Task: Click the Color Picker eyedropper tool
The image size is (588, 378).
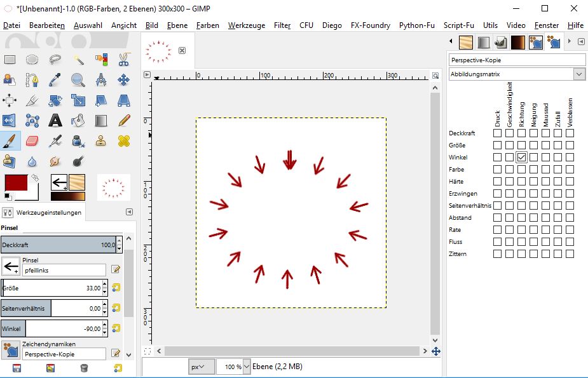Action: click(56, 80)
